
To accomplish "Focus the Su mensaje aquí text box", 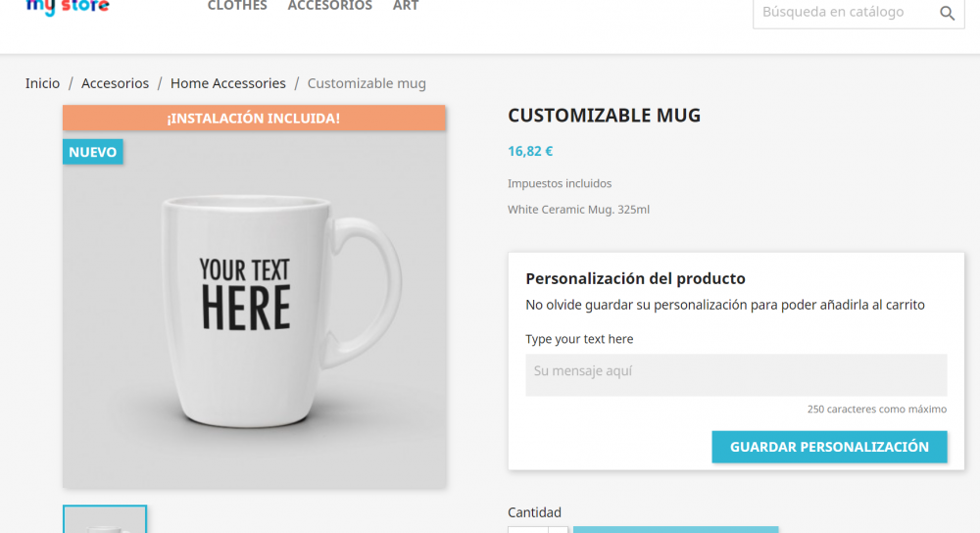I will (x=736, y=374).
